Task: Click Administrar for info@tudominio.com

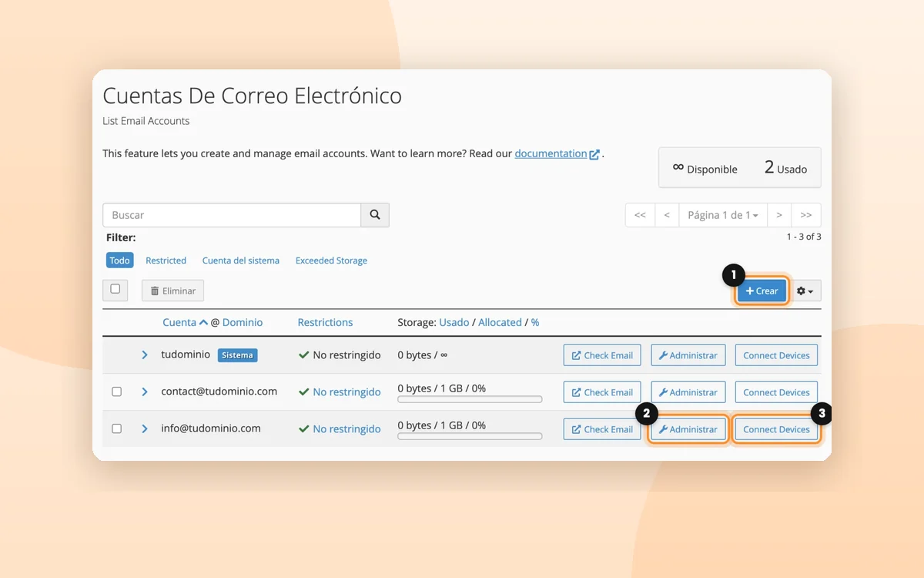Action: 688,429
